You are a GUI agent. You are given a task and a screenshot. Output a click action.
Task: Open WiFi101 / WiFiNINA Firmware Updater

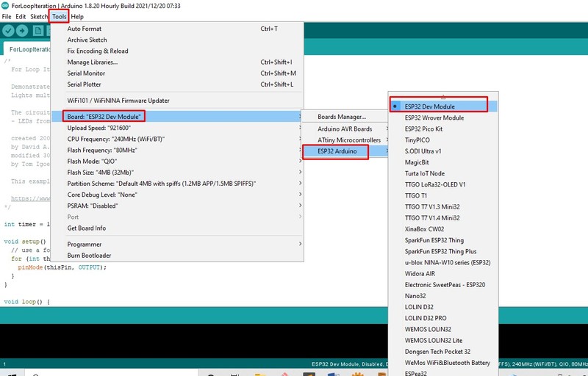coord(176,101)
